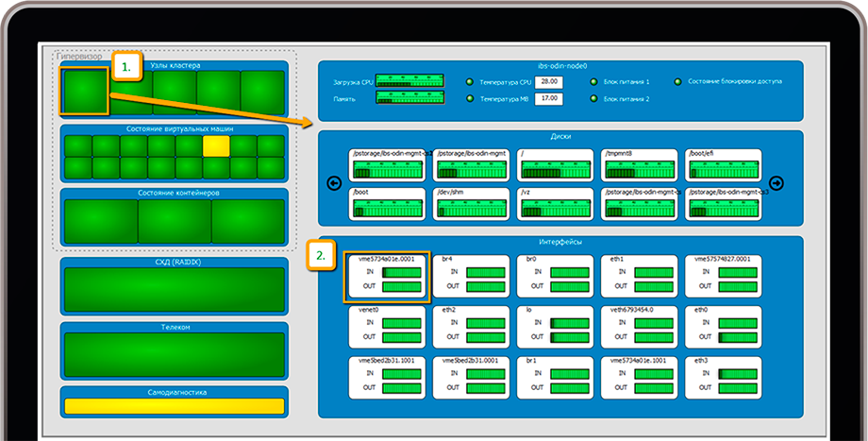Click Состояние блокировки доступа indicator light
868x441 pixels.
pos(677,82)
